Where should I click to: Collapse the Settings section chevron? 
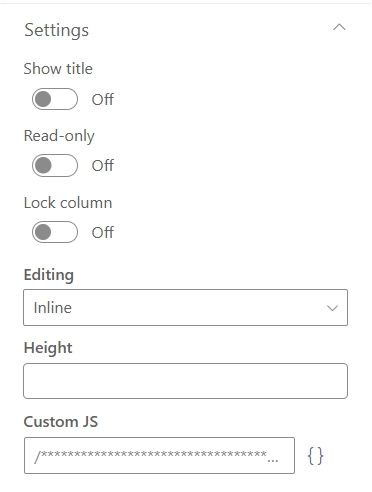(x=339, y=27)
